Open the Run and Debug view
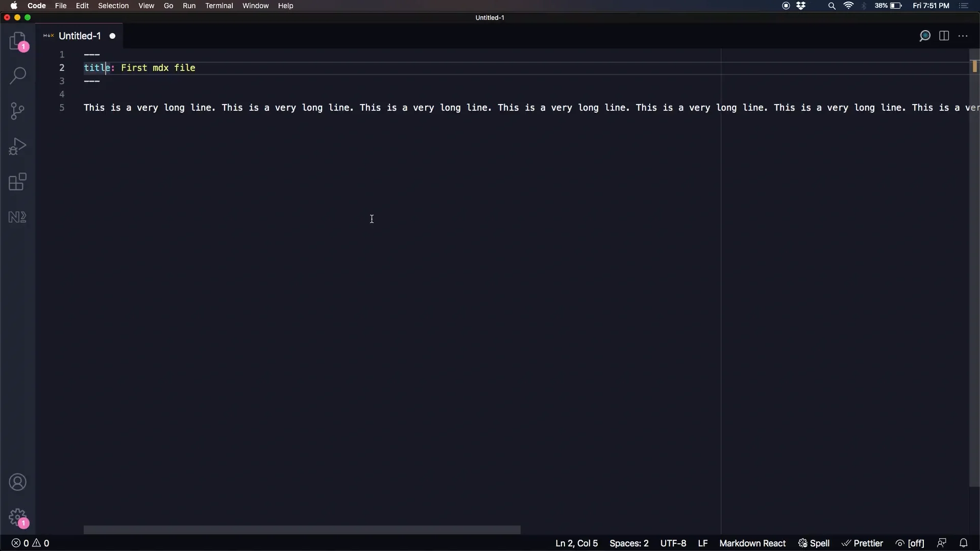This screenshot has width=980, height=551. tap(18, 146)
